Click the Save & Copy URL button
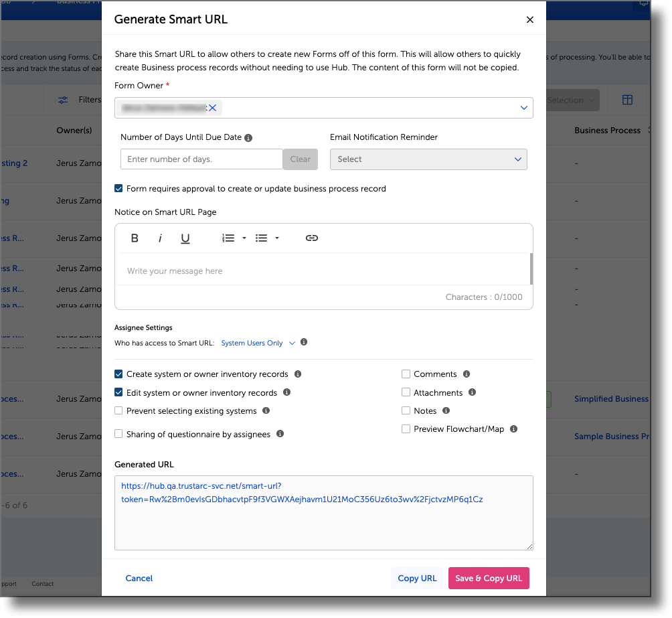Viewport: 672px width, 618px height. pos(489,578)
